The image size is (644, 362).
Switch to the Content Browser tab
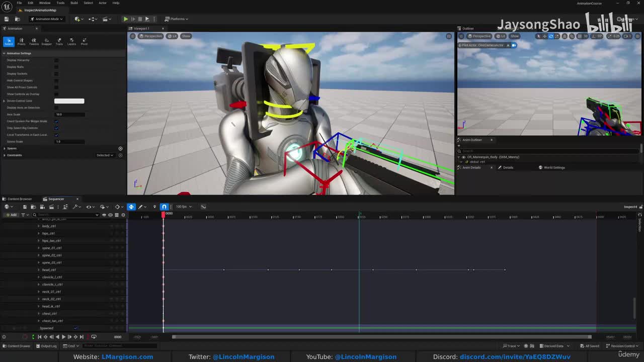click(x=19, y=199)
